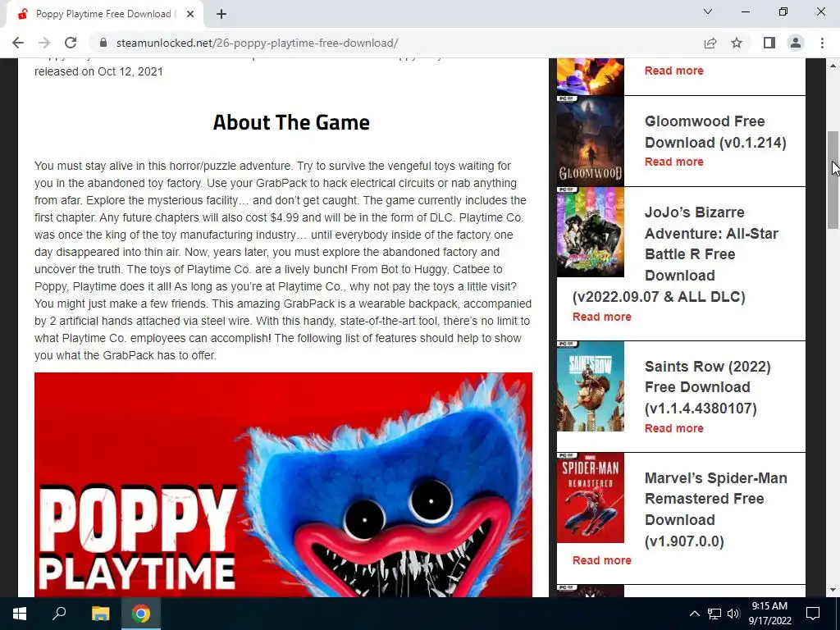Click the address bar URL
Viewport: 840px width, 630px height.
point(257,43)
